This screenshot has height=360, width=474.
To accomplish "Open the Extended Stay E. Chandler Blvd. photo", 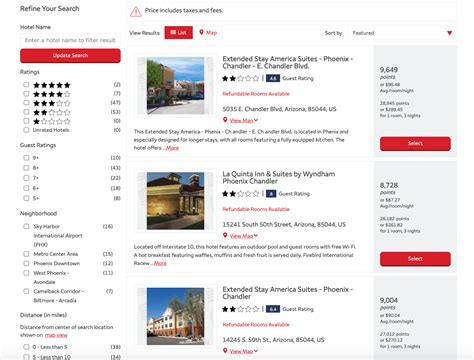I will 175,86.
